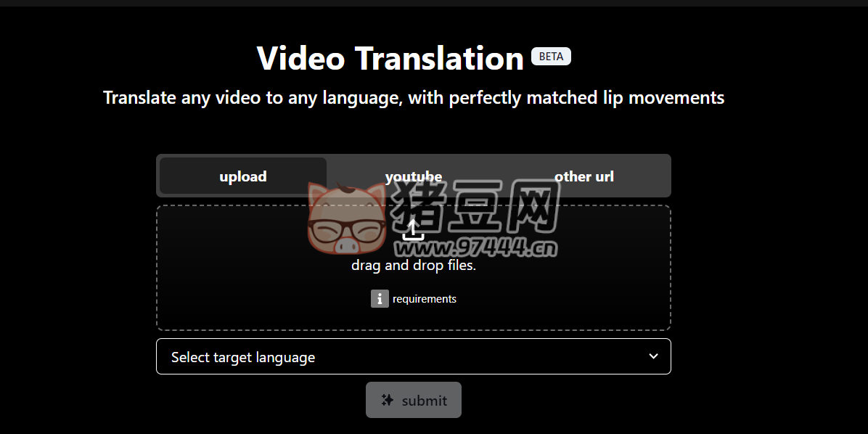Click the 'drag and drop files.' text

(414, 265)
